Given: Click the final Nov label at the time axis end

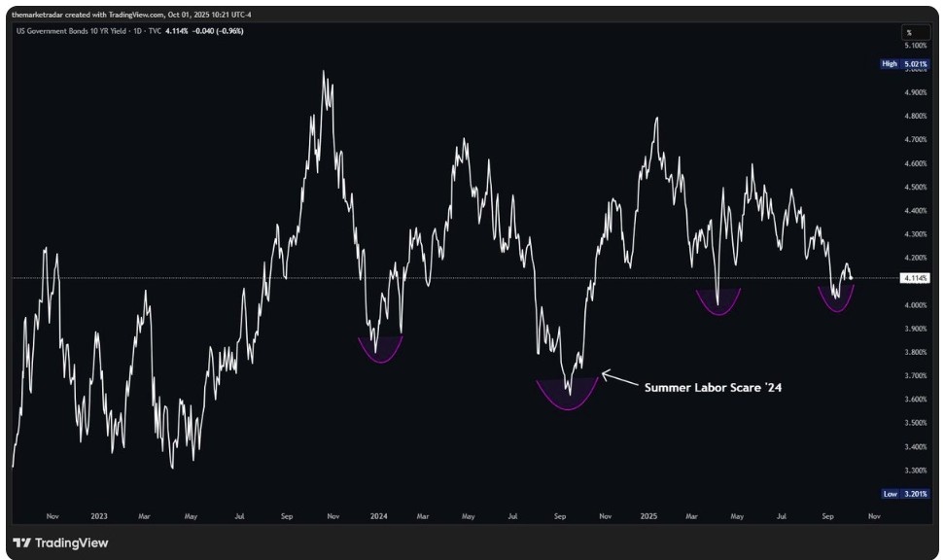Looking at the screenshot, I should pyautogui.click(x=874, y=516).
